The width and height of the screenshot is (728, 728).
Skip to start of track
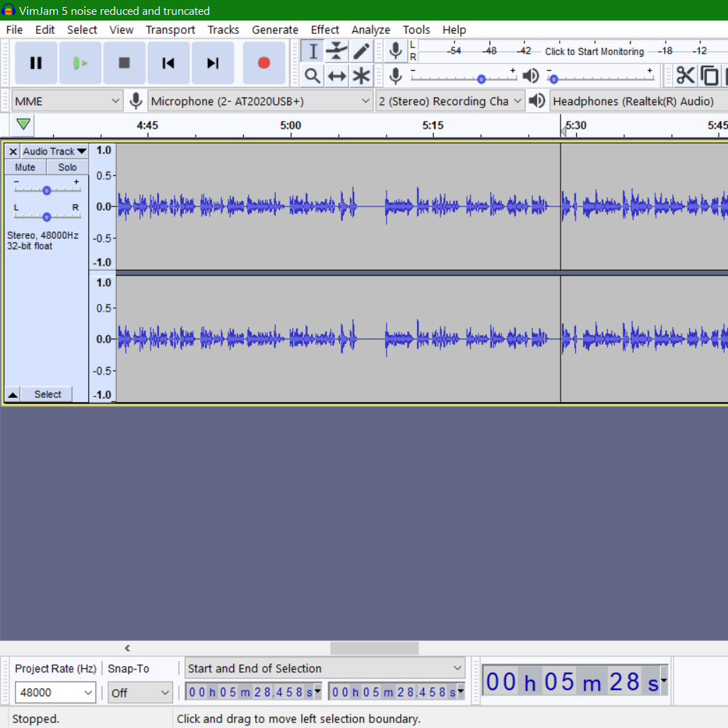[x=168, y=63]
